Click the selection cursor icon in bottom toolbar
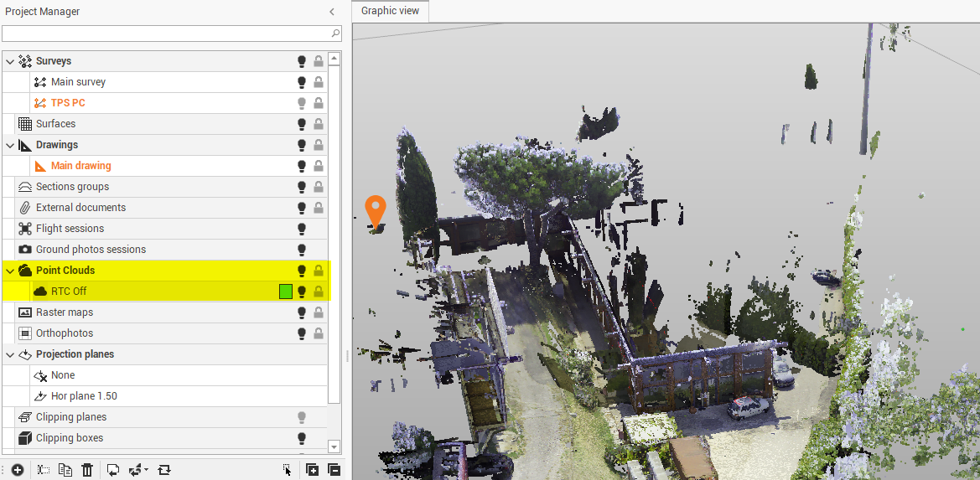The height and width of the screenshot is (480, 980). pyautogui.click(x=288, y=470)
